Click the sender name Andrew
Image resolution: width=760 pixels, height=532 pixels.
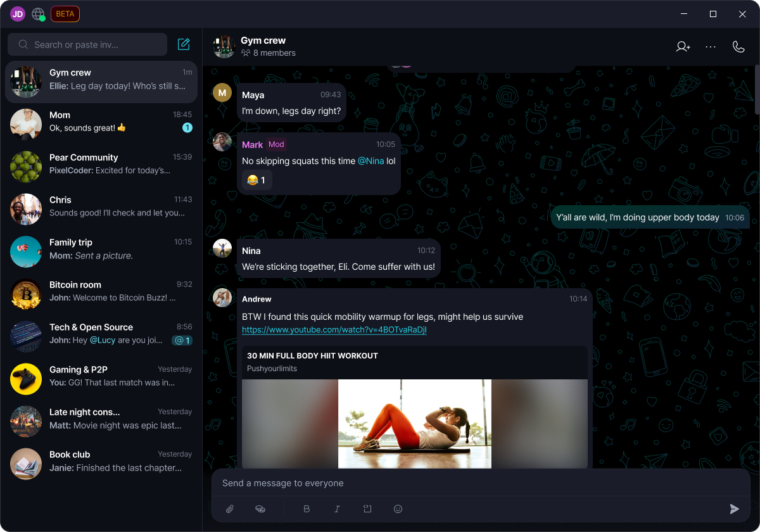coord(256,299)
